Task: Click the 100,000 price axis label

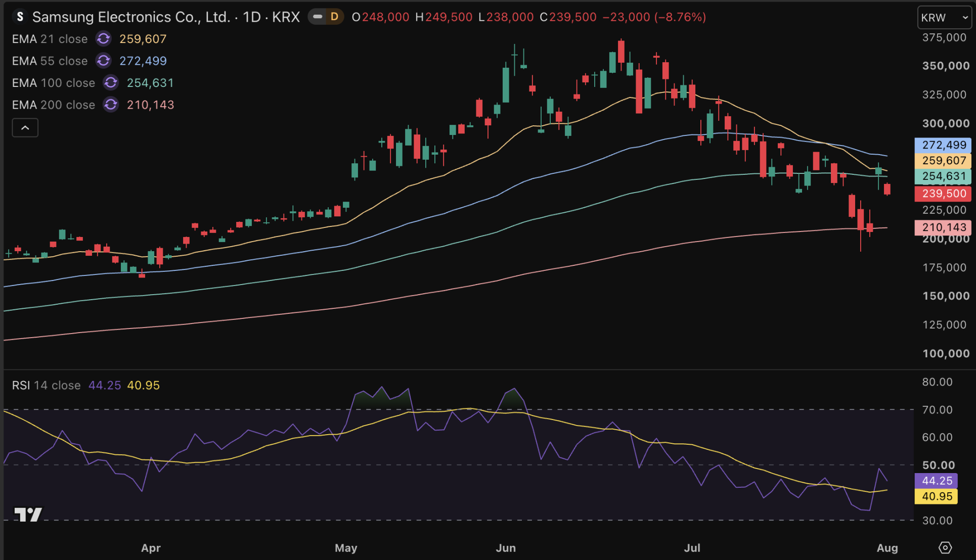Action: click(x=946, y=353)
